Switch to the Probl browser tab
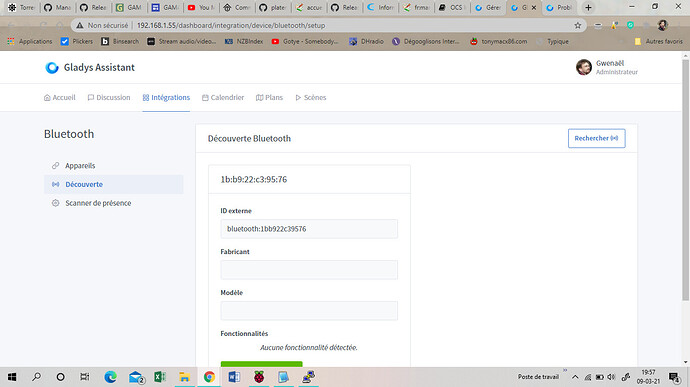690x387 pixels. tap(559, 7)
